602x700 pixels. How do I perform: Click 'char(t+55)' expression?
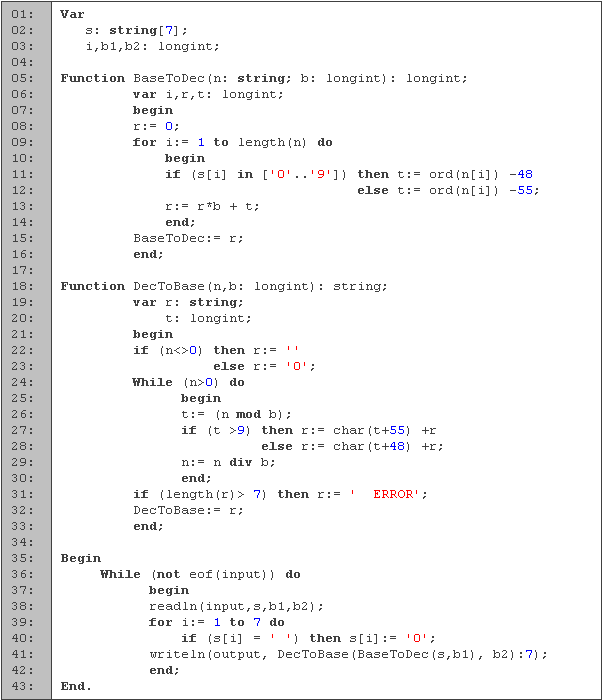(372, 430)
